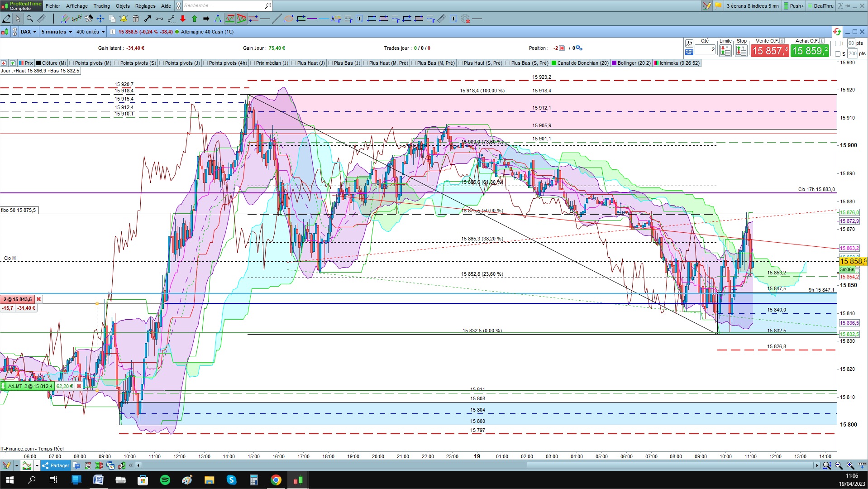Click the alert bell icon

point(124,19)
